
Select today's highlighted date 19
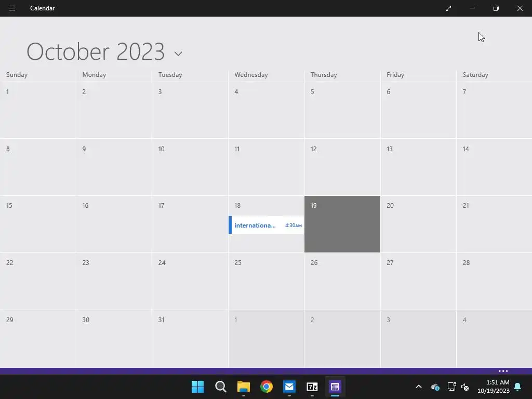pyautogui.click(x=342, y=224)
